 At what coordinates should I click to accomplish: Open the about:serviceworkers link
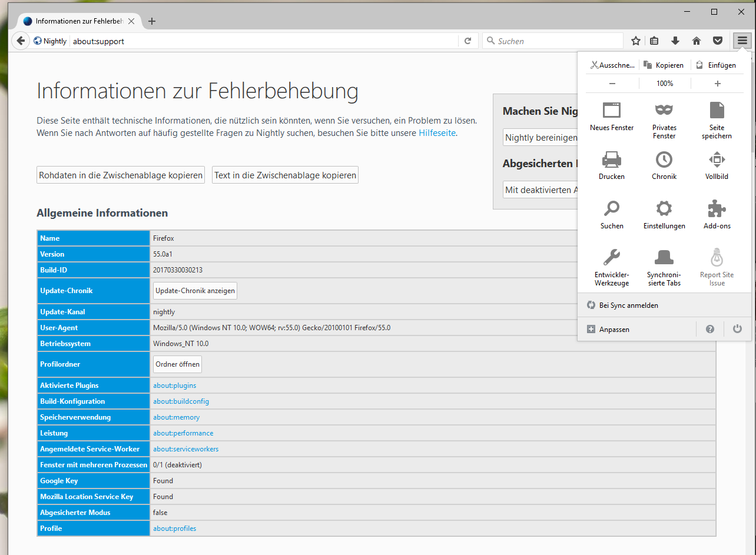(185, 449)
